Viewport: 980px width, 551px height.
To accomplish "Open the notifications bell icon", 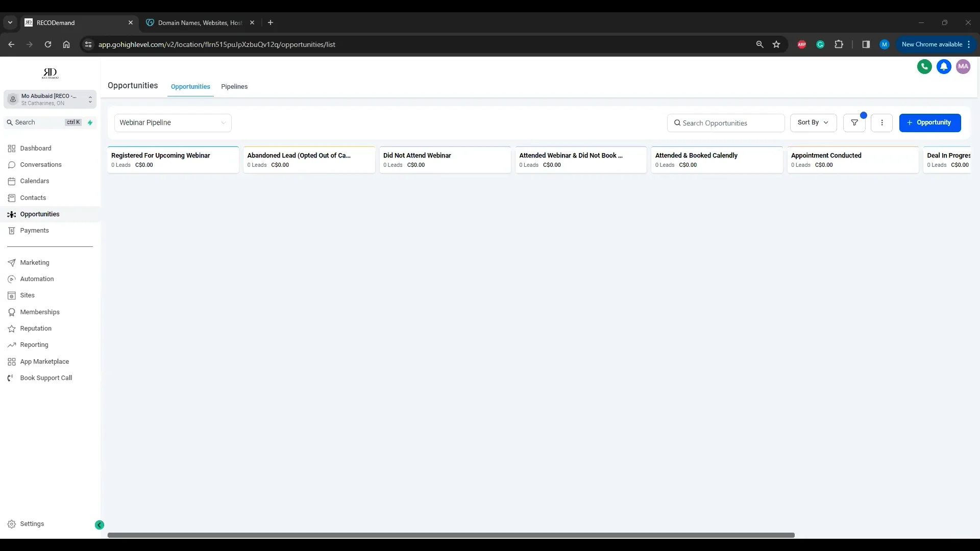I will click(x=944, y=67).
